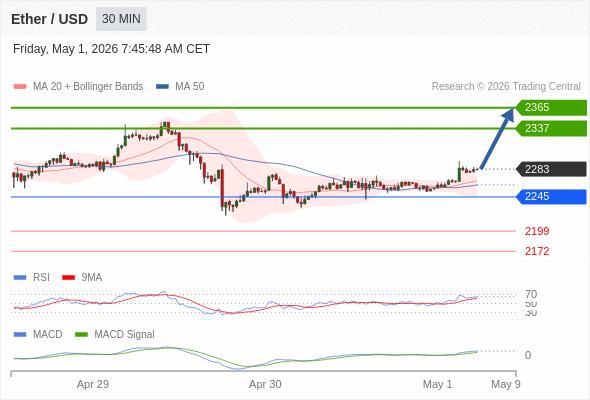This screenshot has height=400, width=590.
Task: Click the Ether / USD chart title
Action: click(x=49, y=19)
